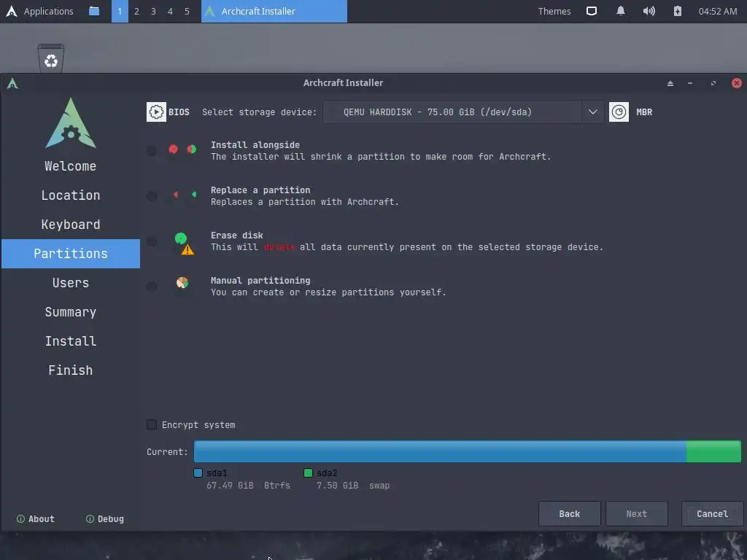Image resolution: width=747 pixels, height=560 pixels.
Task: Click the 'Replace a partition' option title
Action: click(260, 190)
